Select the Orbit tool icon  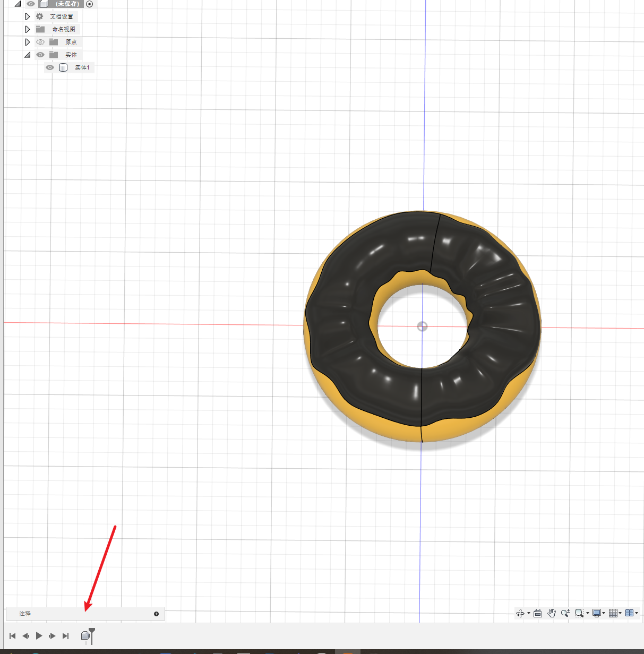520,613
